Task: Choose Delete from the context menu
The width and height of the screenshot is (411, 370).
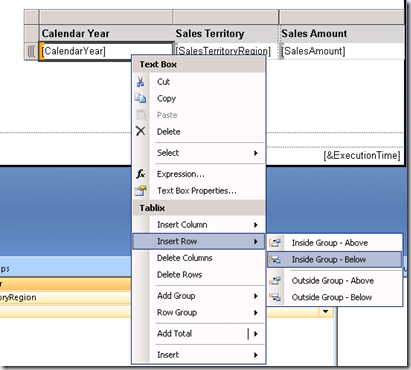Action: coord(199,132)
